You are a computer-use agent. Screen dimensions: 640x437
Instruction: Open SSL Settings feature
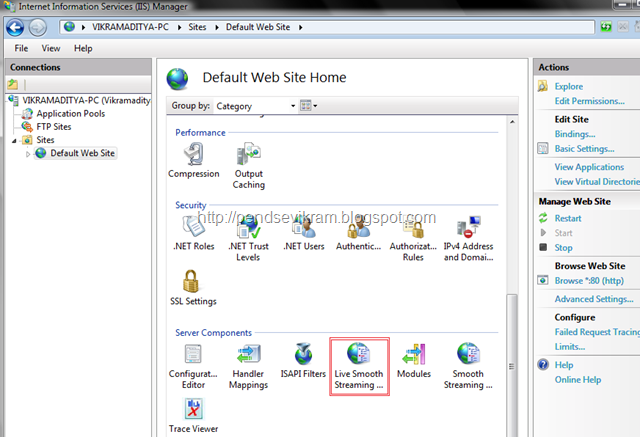click(x=193, y=288)
